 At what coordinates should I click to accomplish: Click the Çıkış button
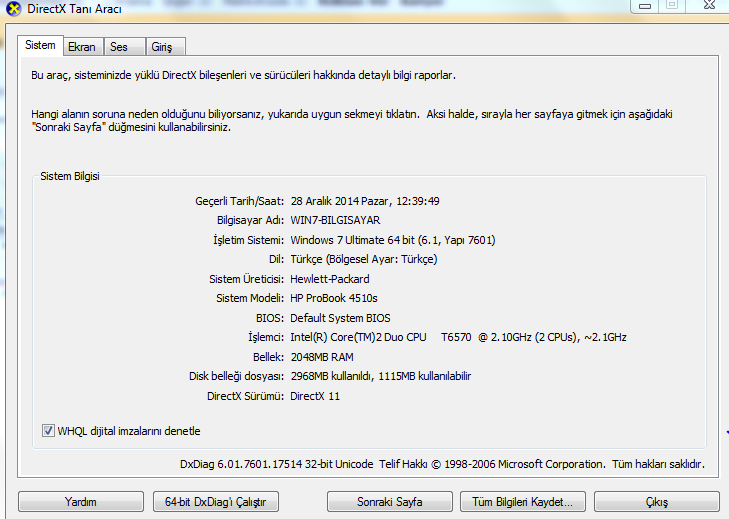pyautogui.click(x=656, y=502)
